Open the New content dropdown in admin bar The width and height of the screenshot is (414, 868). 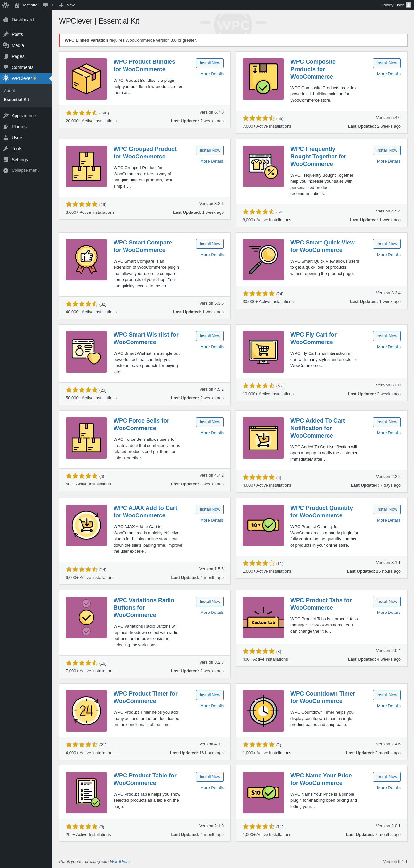[x=67, y=5]
